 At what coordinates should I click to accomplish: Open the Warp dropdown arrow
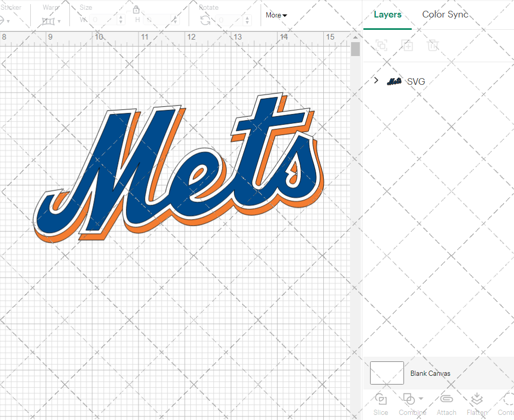59,21
